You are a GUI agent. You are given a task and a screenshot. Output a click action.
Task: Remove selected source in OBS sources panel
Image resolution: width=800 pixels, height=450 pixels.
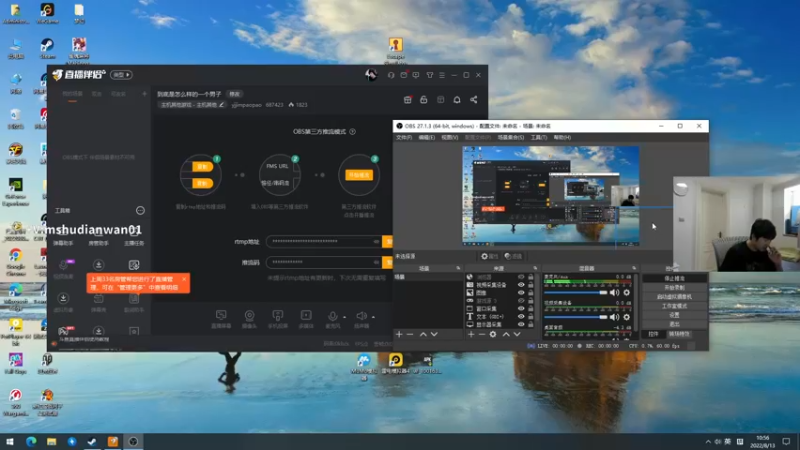tap(482, 334)
